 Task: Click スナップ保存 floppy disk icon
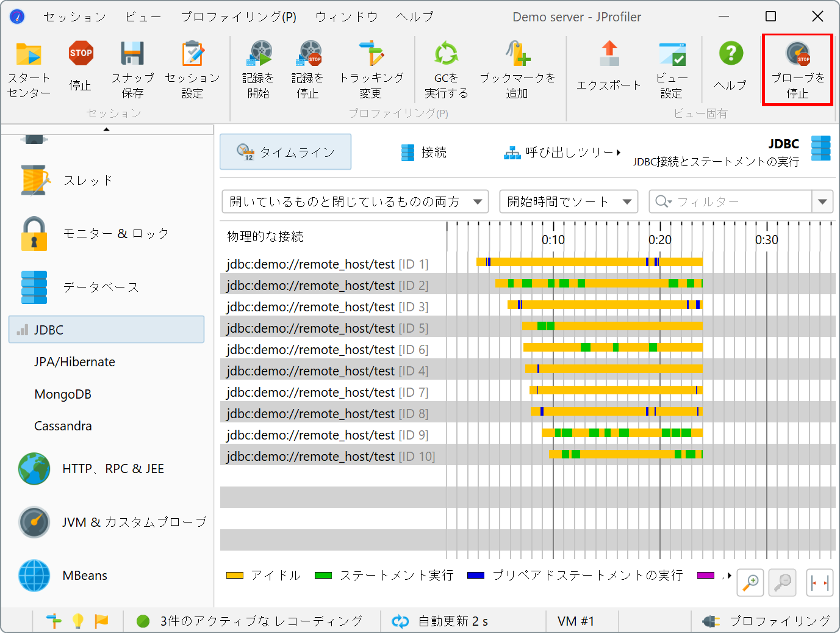[132, 54]
